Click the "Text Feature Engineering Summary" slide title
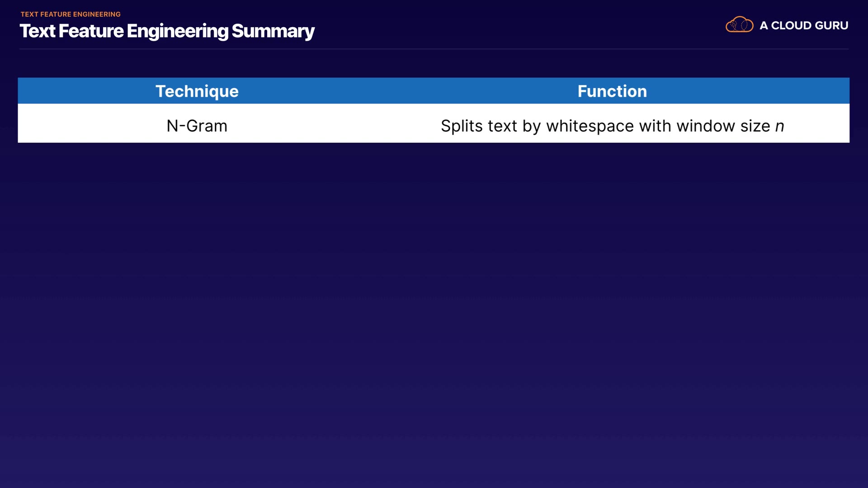Viewport: 868px width, 488px height. pyautogui.click(x=167, y=31)
